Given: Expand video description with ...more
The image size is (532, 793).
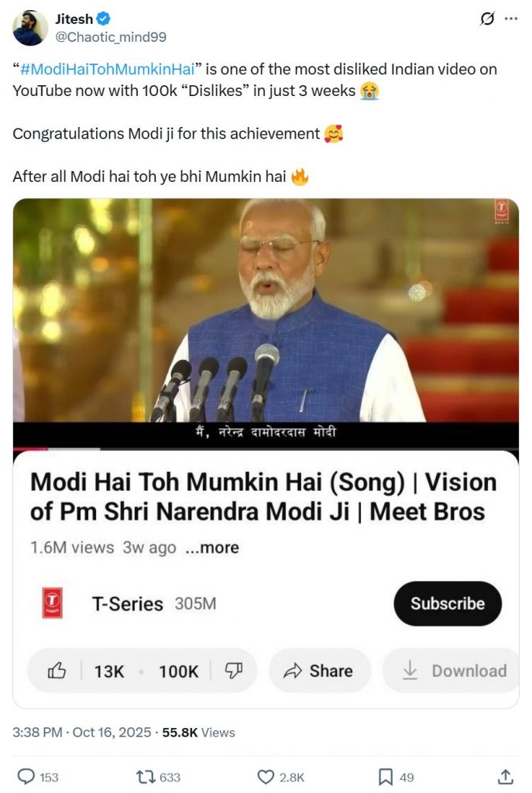Looking at the screenshot, I should pos(211,548).
